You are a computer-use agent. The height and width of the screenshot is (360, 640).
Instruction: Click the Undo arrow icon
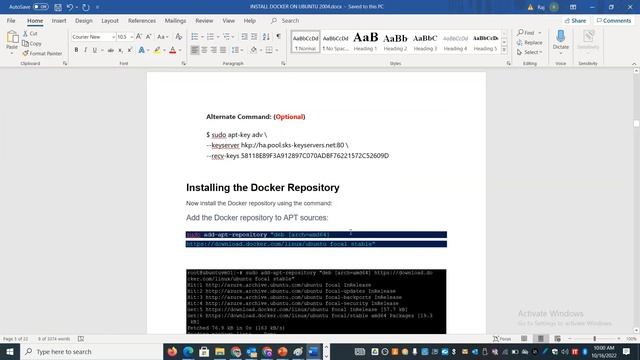(70, 7)
